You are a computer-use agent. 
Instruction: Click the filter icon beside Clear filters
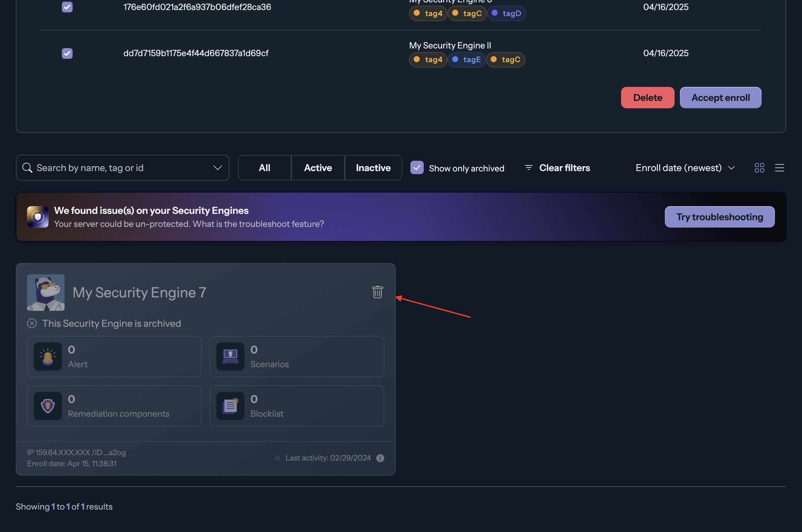point(528,168)
